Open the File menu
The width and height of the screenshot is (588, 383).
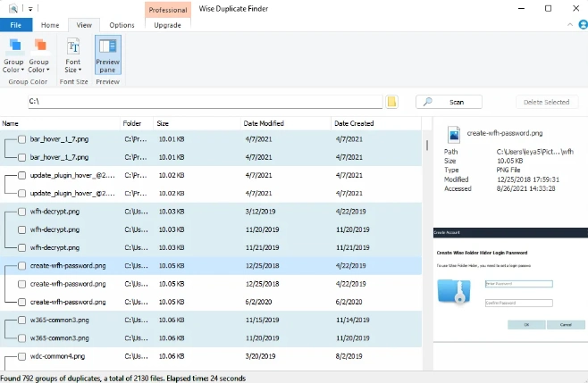pyautogui.click(x=16, y=25)
